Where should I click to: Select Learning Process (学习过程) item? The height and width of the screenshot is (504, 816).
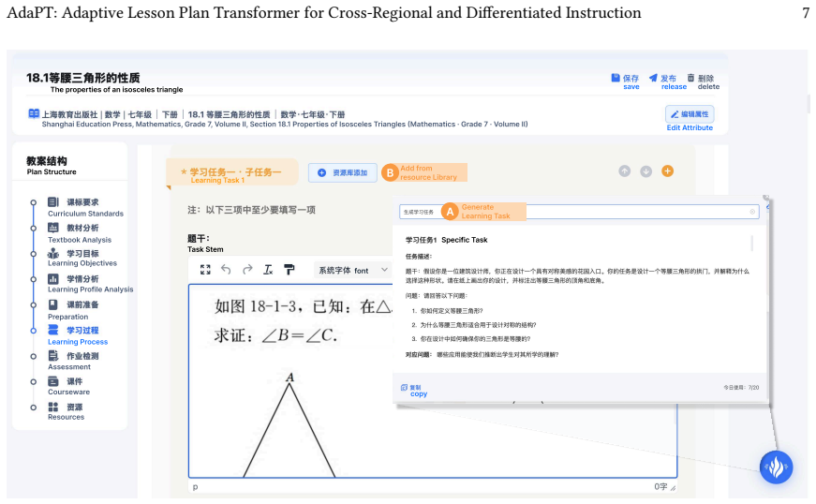point(82,331)
